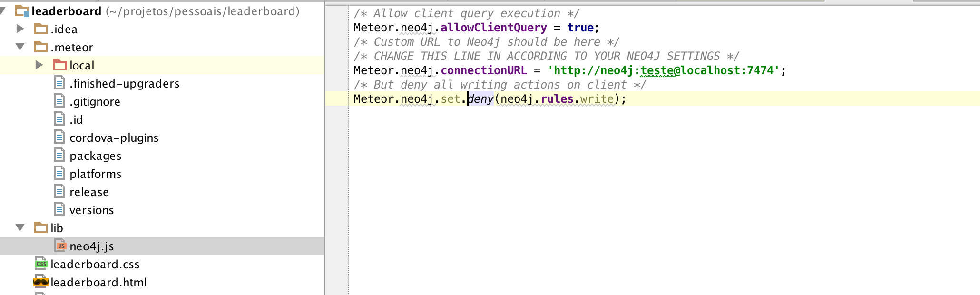Image resolution: width=980 pixels, height=295 pixels.
Task: Click the .gitignore file icon
Action: click(59, 101)
